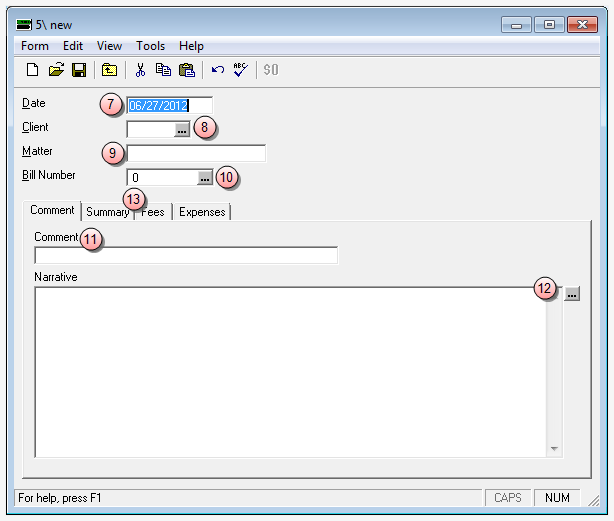614x521 pixels.
Task: Open the Form menu
Action: (x=35, y=46)
